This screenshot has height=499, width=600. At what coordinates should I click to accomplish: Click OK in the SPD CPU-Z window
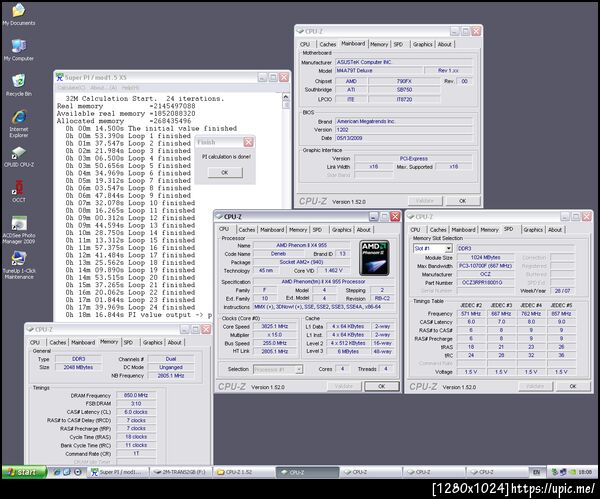(573, 386)
